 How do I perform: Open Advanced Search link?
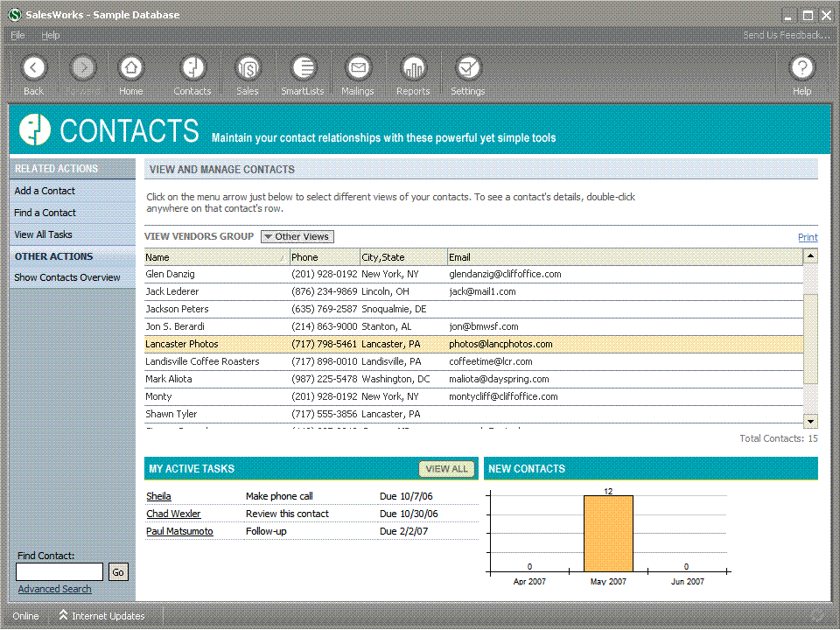(54, 589)
